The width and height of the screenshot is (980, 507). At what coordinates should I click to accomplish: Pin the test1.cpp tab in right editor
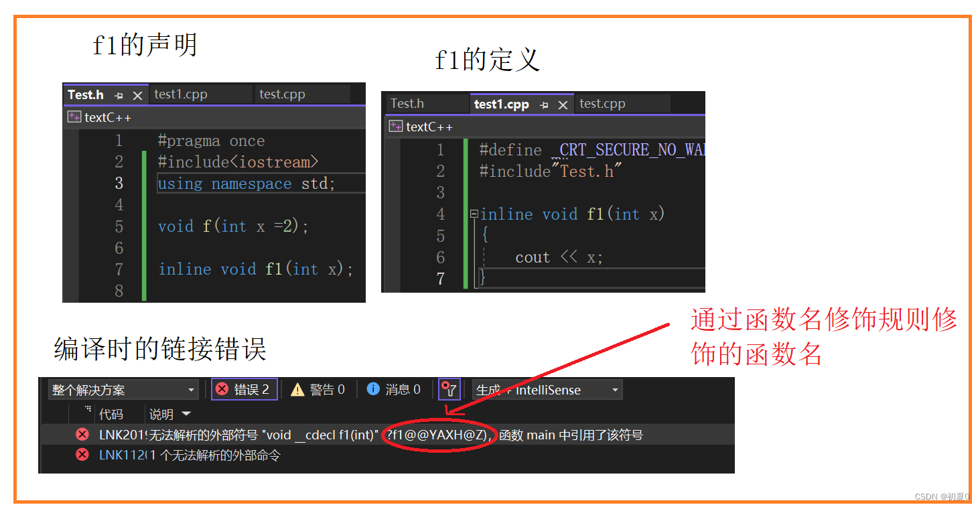(x=545, y=105)
